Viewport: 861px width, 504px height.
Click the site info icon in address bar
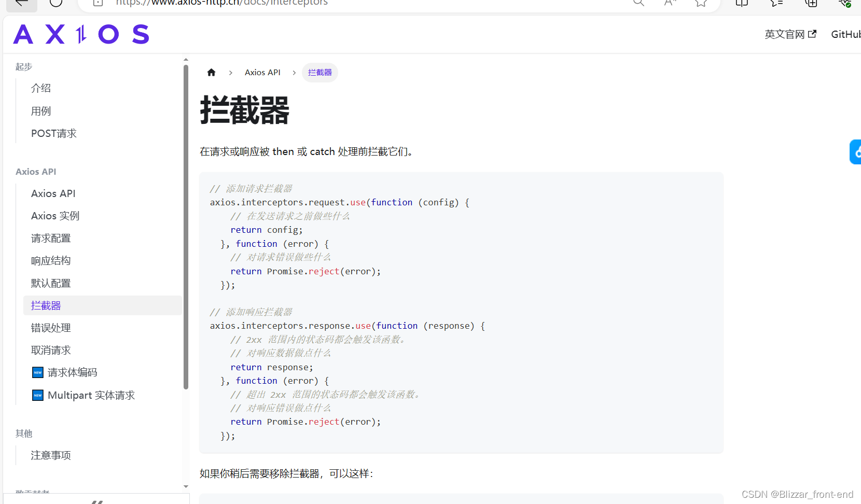tap(98, 3)
